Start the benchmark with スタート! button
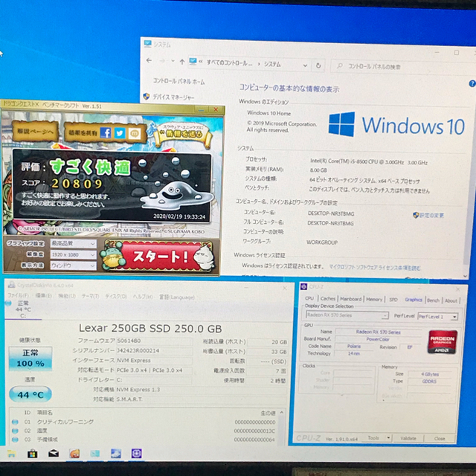 157,256
